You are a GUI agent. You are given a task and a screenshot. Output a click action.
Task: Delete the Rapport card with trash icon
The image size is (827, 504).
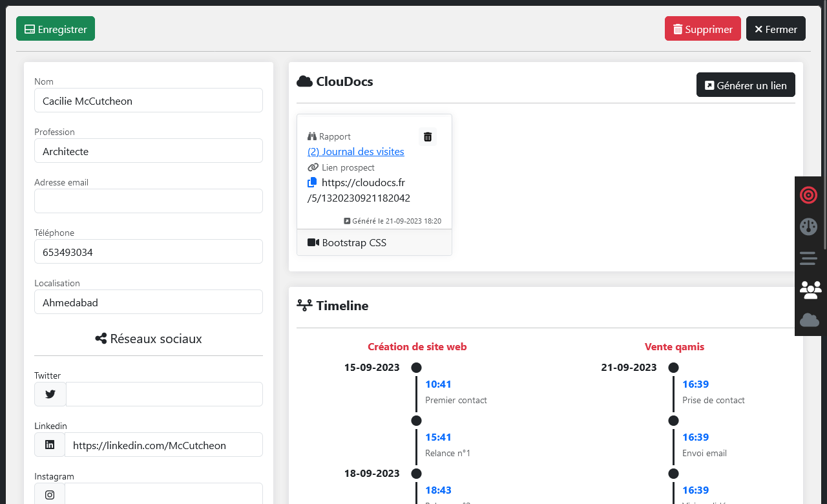pyautogui.click(x=427, y=136)
